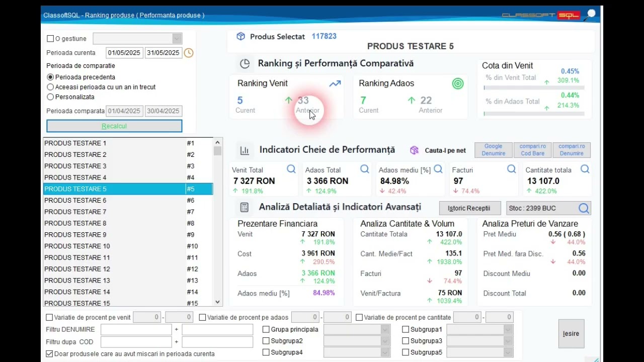The height and width of the screenshot is (362, 644).
Task: Click the current period start date 01/05/2025
Action: pos(125,53)
